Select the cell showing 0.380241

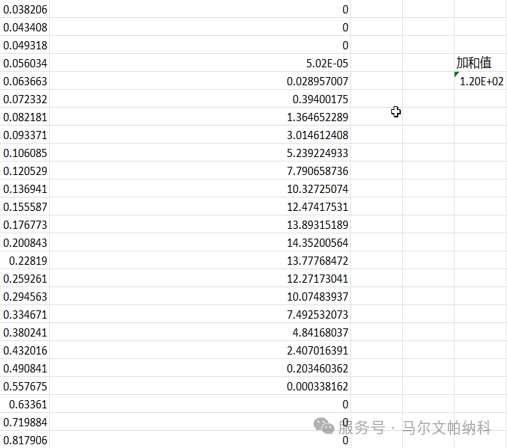coord(25,333)
